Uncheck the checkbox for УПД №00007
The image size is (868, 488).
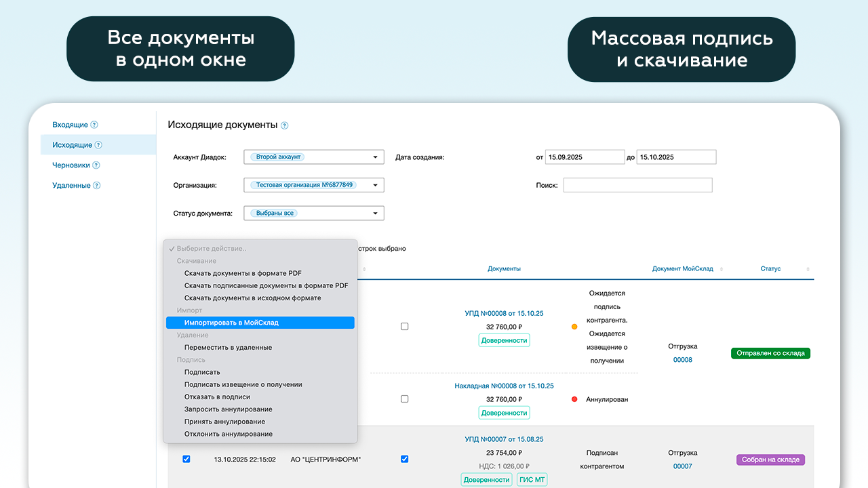pos(405,459)
